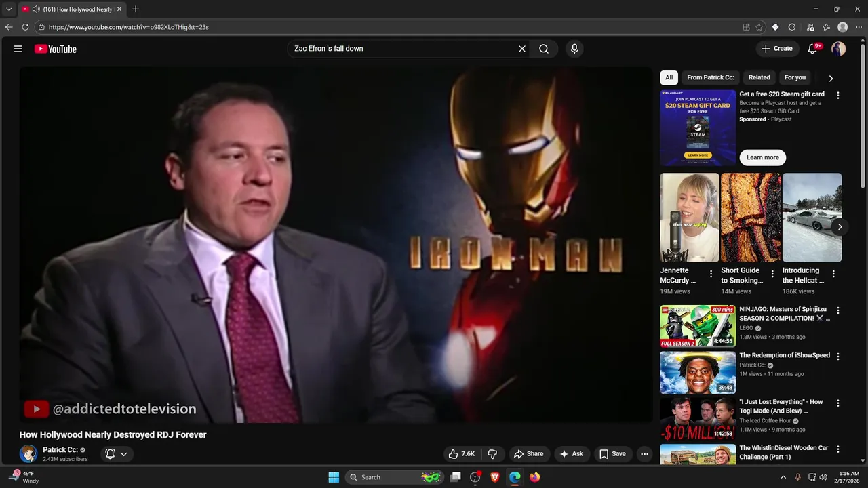Click the video player area

336,245
